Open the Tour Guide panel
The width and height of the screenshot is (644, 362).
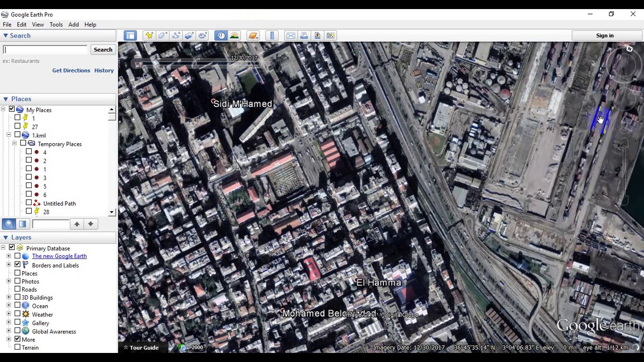coord(141,347)
